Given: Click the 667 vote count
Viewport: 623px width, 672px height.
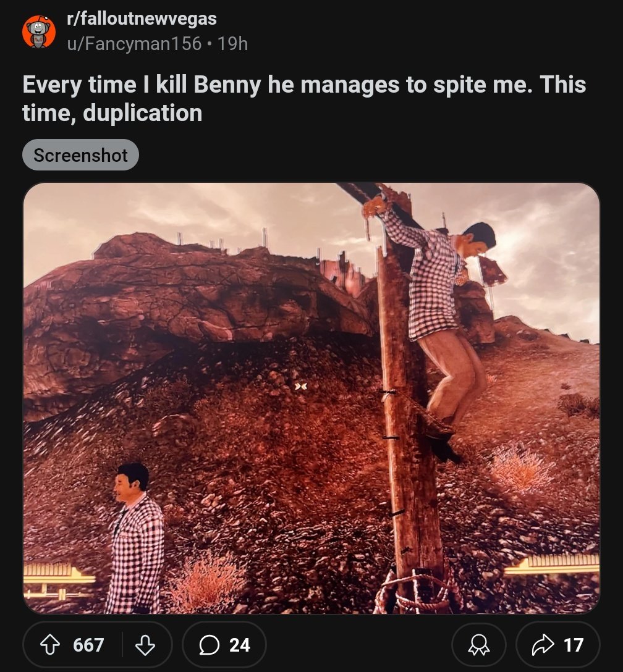Looking at the screenshot, I should (x=88, y=645).
